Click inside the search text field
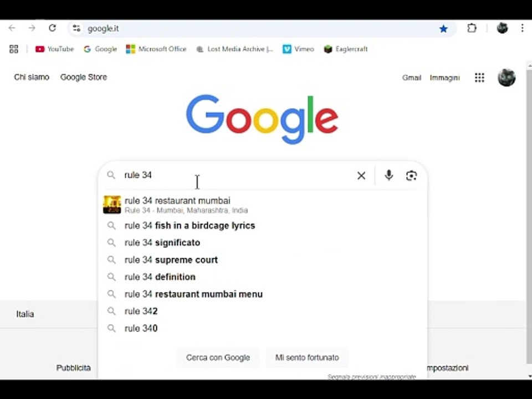 [x=238, y=176]
